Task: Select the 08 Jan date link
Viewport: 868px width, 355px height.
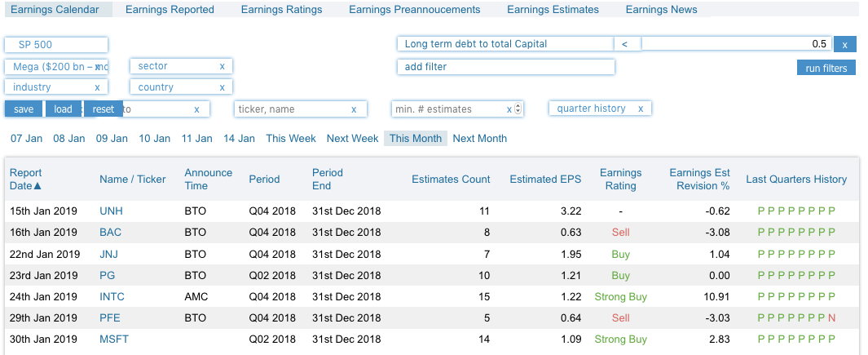Action: tap(69, 138)
